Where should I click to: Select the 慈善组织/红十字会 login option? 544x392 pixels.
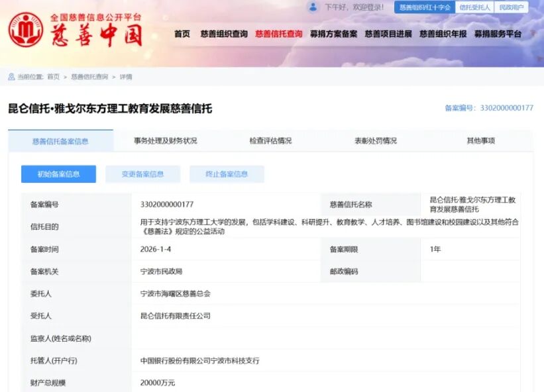pyautogui.click(x=425, y=7)
